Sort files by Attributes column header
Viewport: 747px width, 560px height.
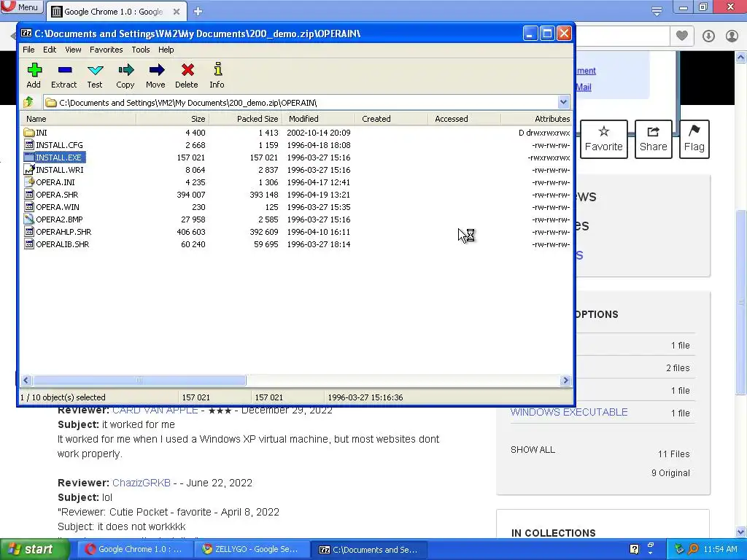click(536, 119)
